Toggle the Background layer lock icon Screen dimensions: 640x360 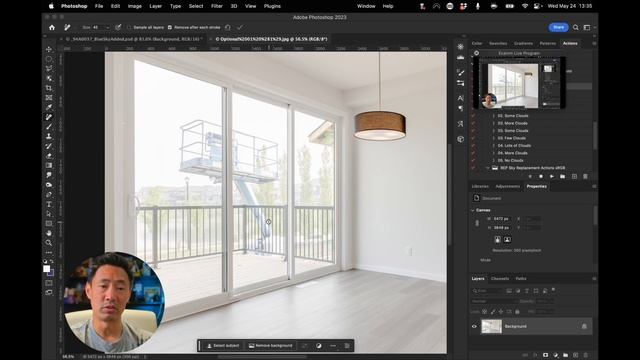[x=584, y=327]
